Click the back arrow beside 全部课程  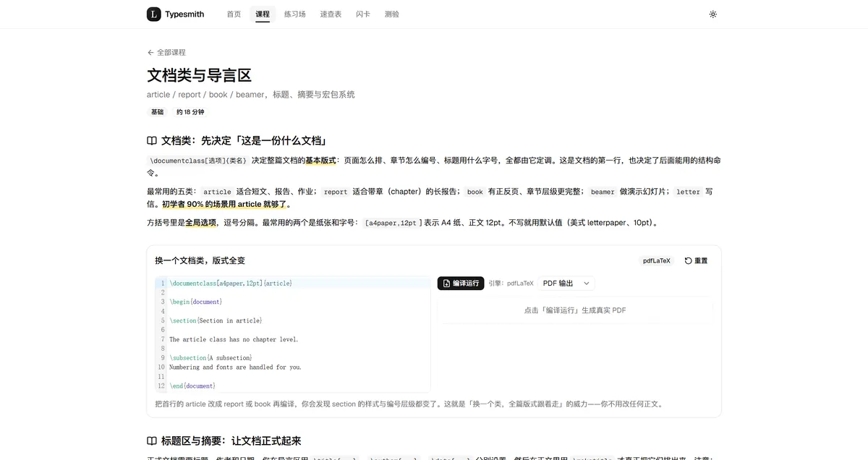coord(150,52)
